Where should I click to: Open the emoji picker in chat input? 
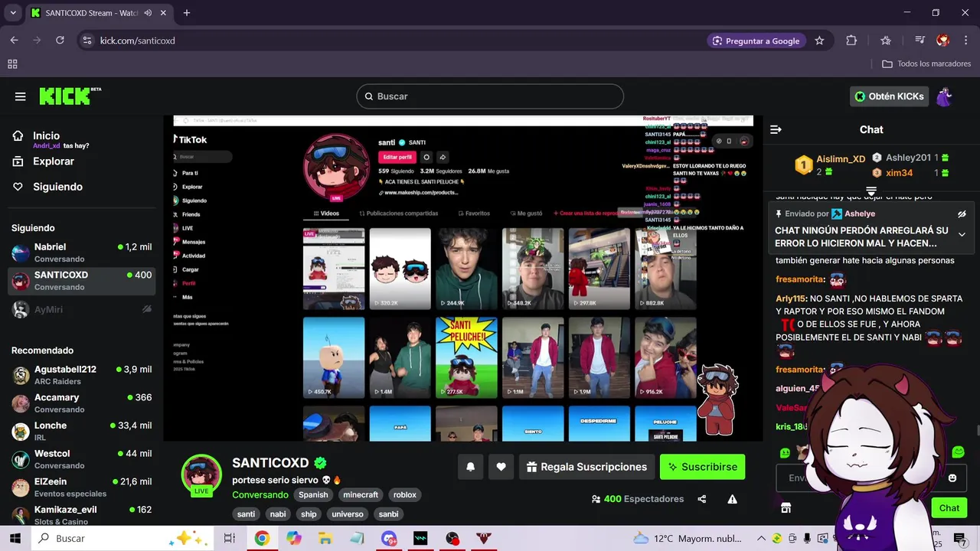[952, 478]
